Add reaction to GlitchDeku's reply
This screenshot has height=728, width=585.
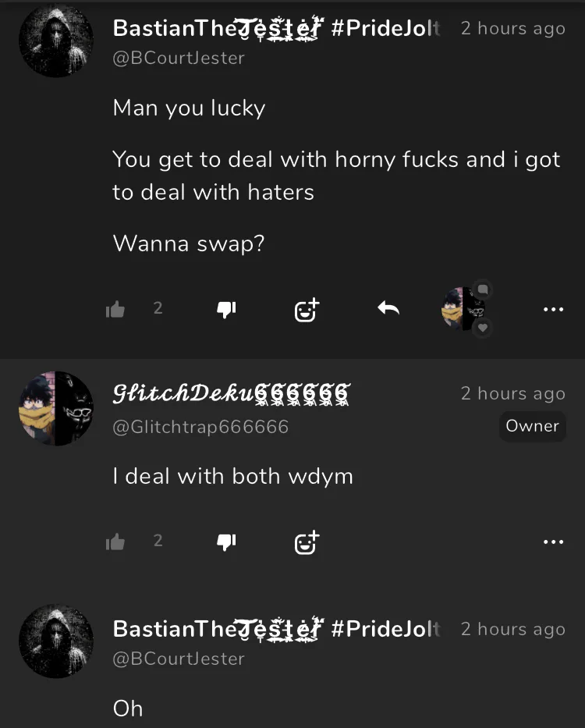click(x=307, y=542)
